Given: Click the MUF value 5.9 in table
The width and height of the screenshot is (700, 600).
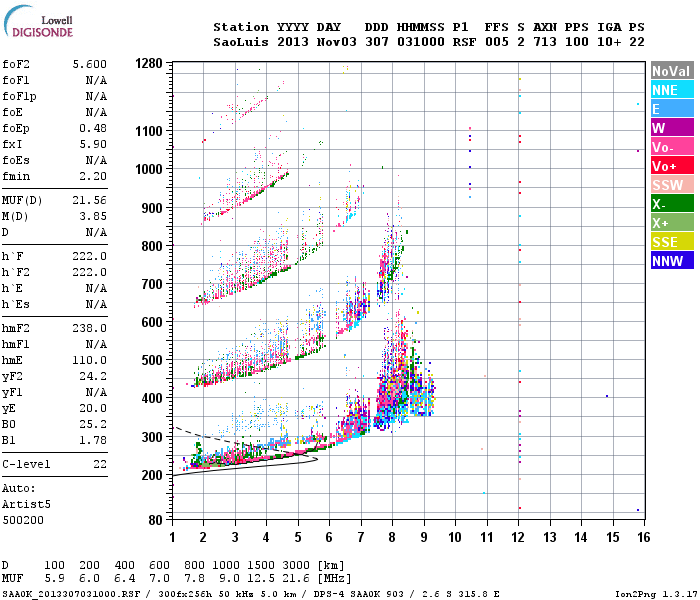Looking at the screenshot, I should click(x=54, y=579).
